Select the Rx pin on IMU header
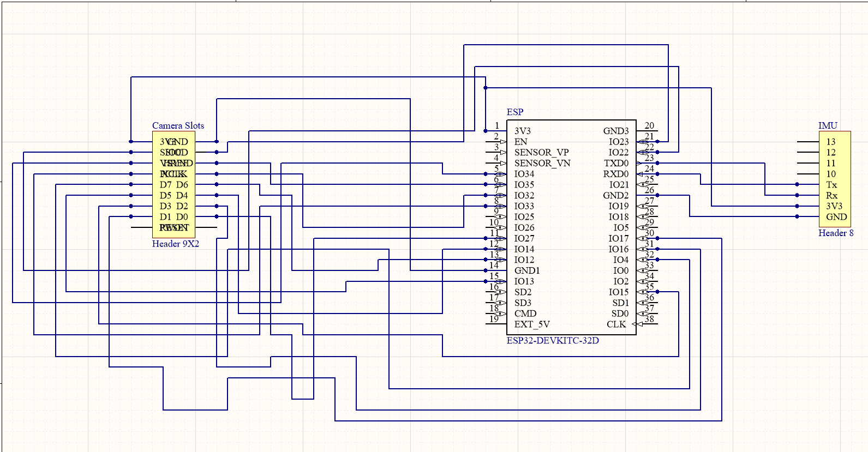The width and height of the screenshot is (868, 452). tap(831, 195)
